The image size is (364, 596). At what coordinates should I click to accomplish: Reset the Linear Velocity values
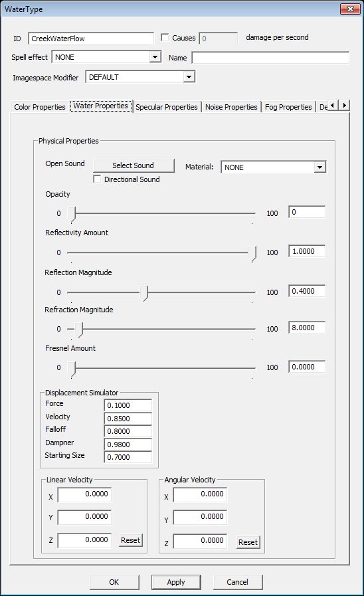point(130,540)
